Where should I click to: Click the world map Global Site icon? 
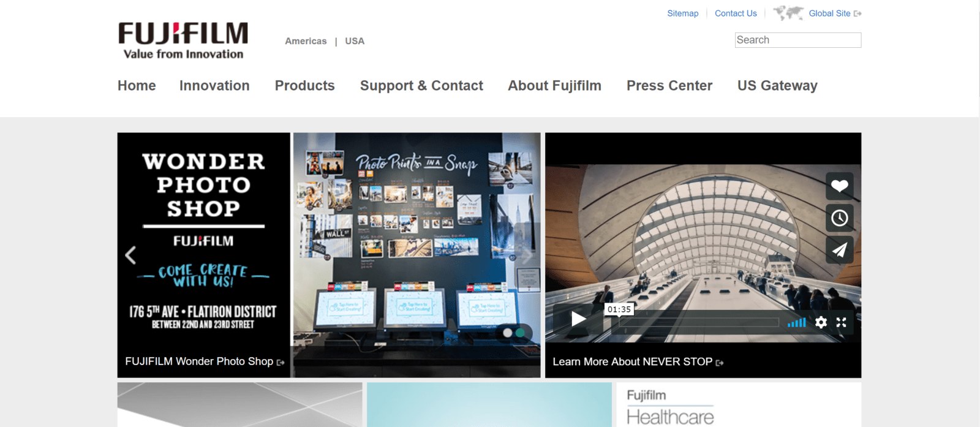coord(788,13)
